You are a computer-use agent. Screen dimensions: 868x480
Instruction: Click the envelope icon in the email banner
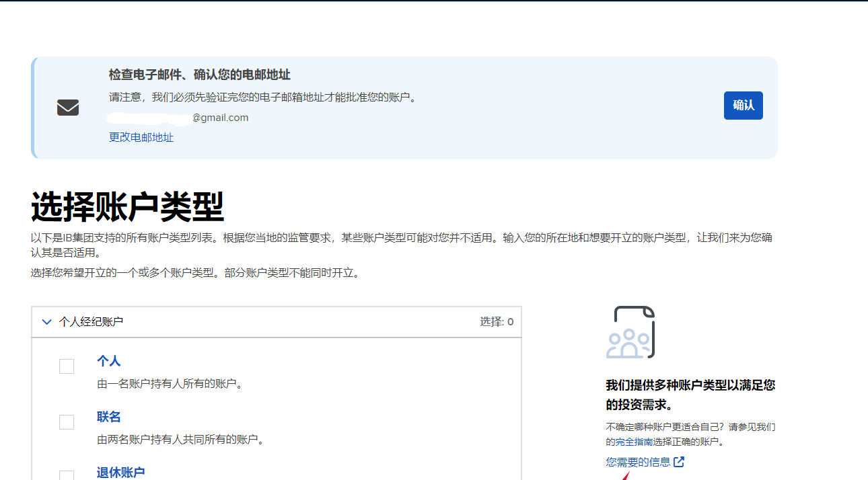tap(68, 108)
